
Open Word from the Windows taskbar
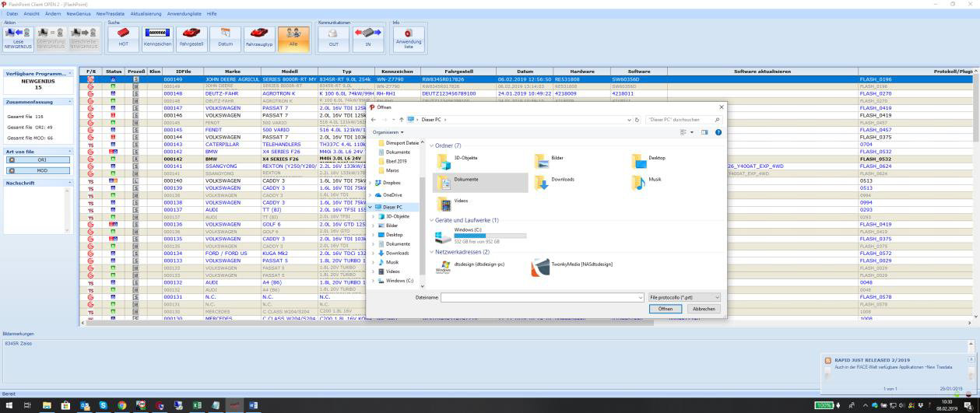pyautogui.click(x=254, y=405)
